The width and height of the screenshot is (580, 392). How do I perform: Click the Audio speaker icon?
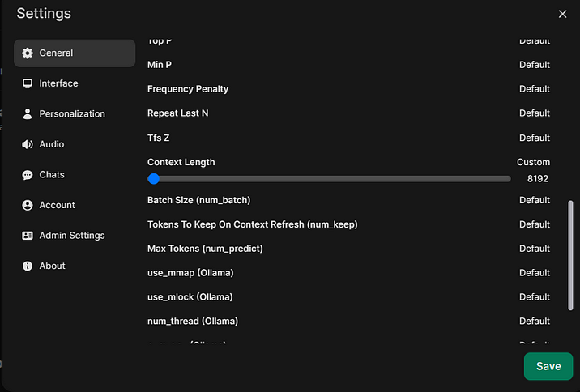pos(28,144)
